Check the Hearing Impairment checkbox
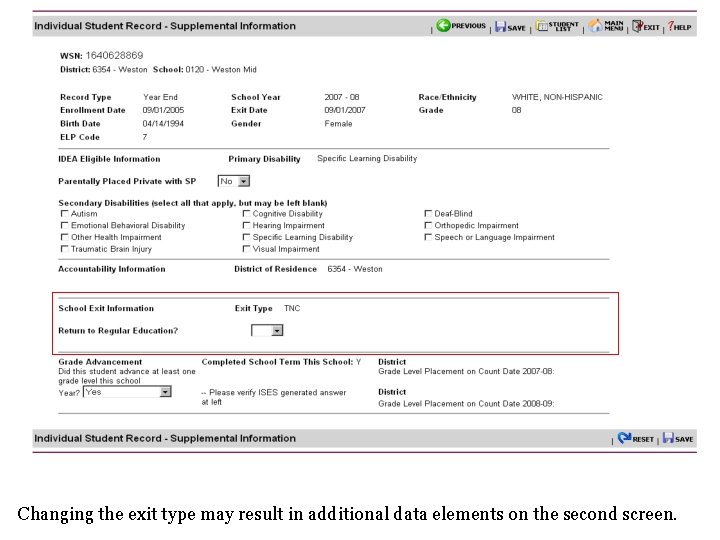 pyautogui.click(x=247, y=225)
